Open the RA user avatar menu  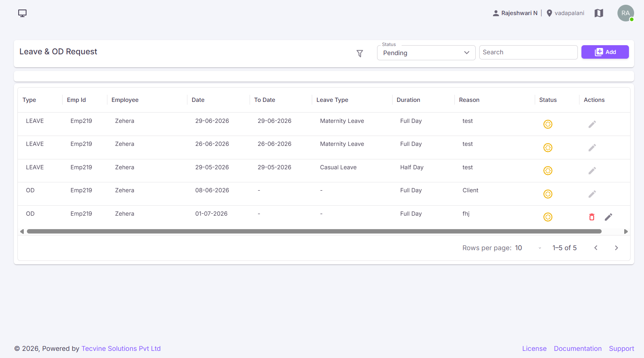[625, 13]
